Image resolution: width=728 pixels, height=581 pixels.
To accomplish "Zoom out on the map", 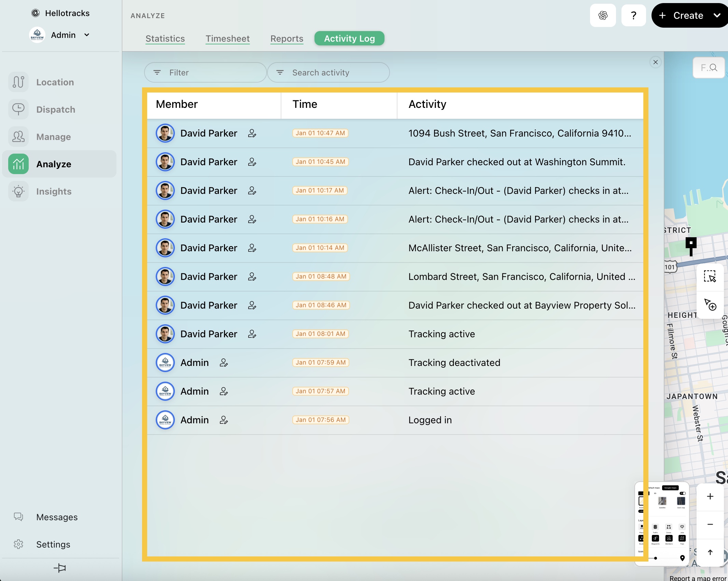I will coord(710,524).
